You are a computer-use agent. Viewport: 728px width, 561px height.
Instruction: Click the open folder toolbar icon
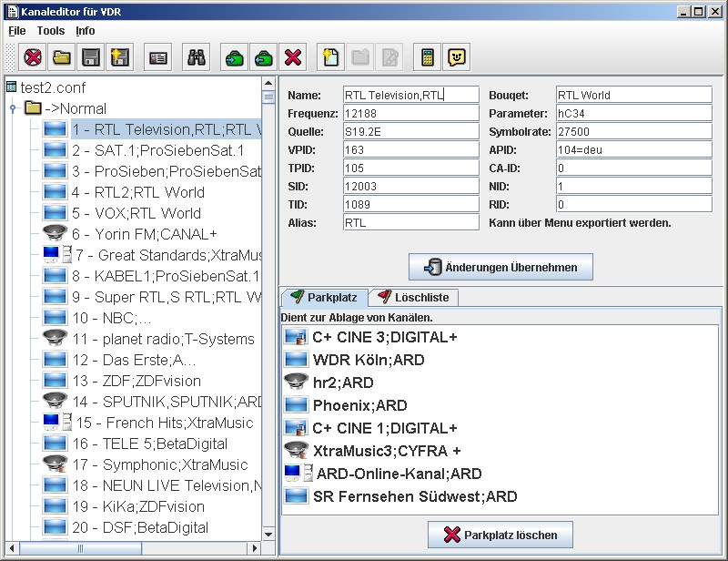(x=61, y=57)
